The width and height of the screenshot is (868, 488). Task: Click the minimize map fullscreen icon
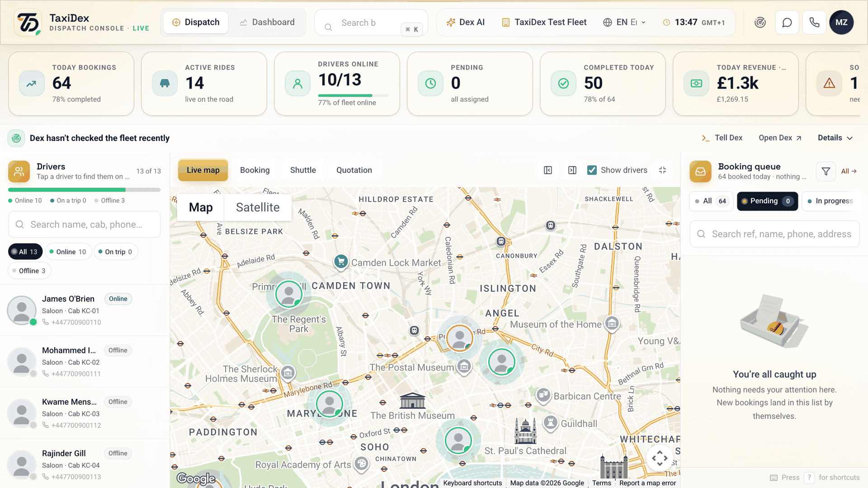pos(663,170)
